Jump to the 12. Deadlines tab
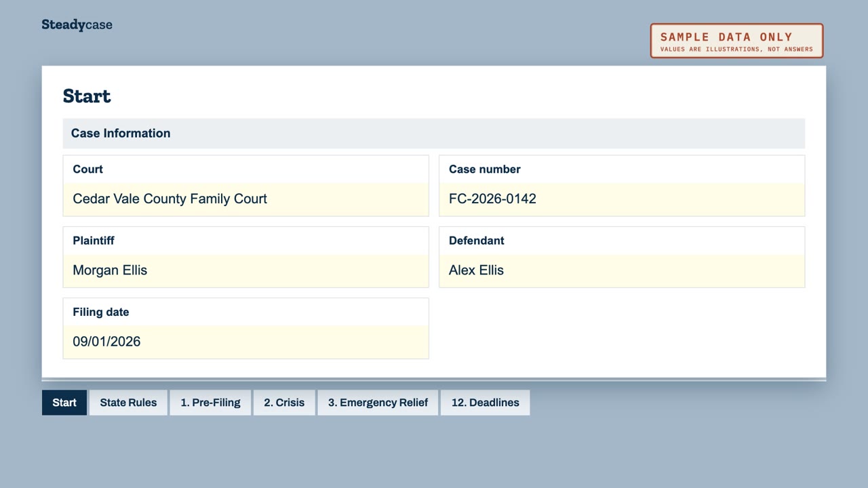The image size is (868, 488). point(486,403)
